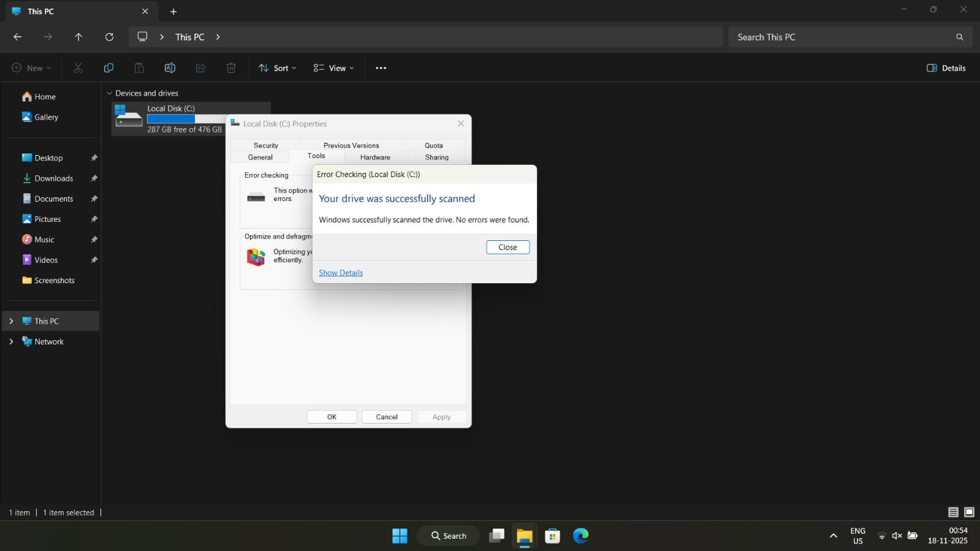Click the Back arrow in File Explorer
Viewport: 980px width, 551px height.
pos(17,37)
